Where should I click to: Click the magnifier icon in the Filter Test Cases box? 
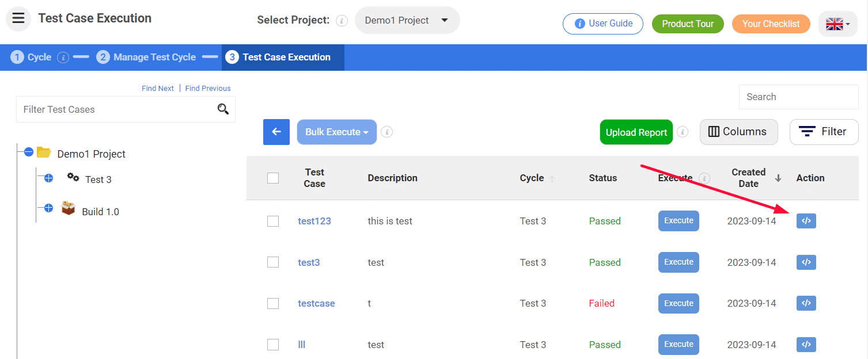click(x=223, y=109)
